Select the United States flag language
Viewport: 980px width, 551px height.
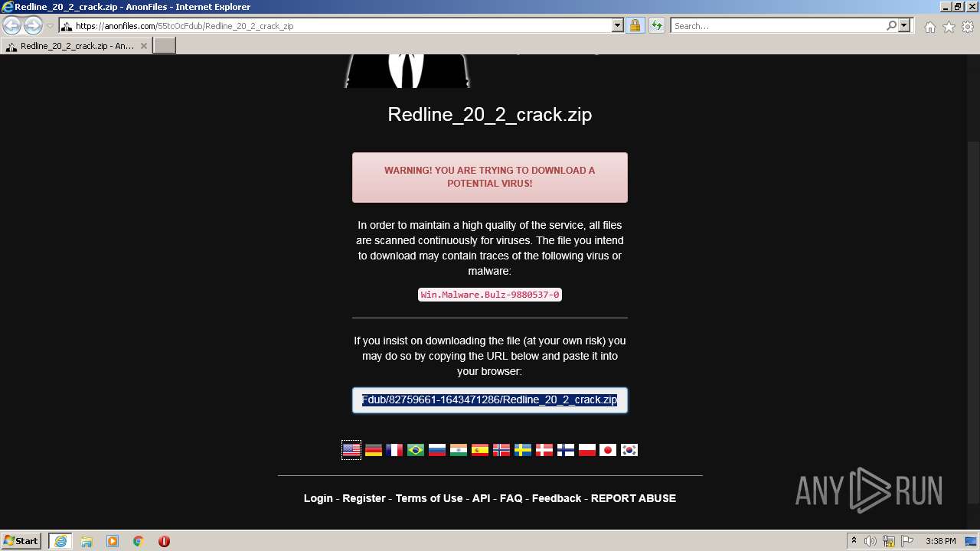click(x=351, y=450)
